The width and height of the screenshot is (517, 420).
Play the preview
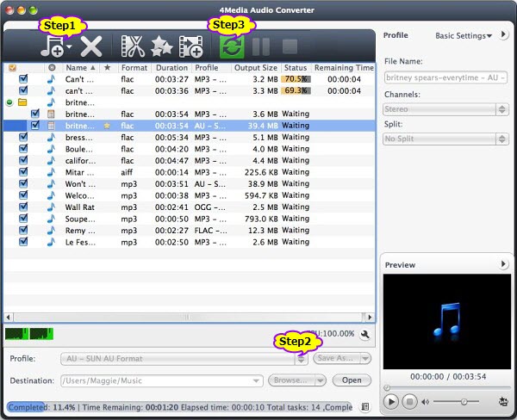pyautogui.click(x=391, y=402)
